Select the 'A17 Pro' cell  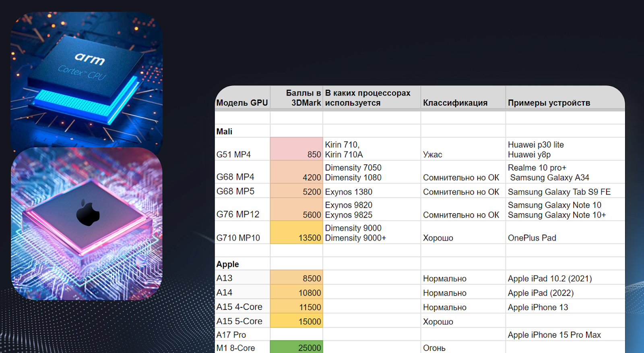tap(242, 334)
